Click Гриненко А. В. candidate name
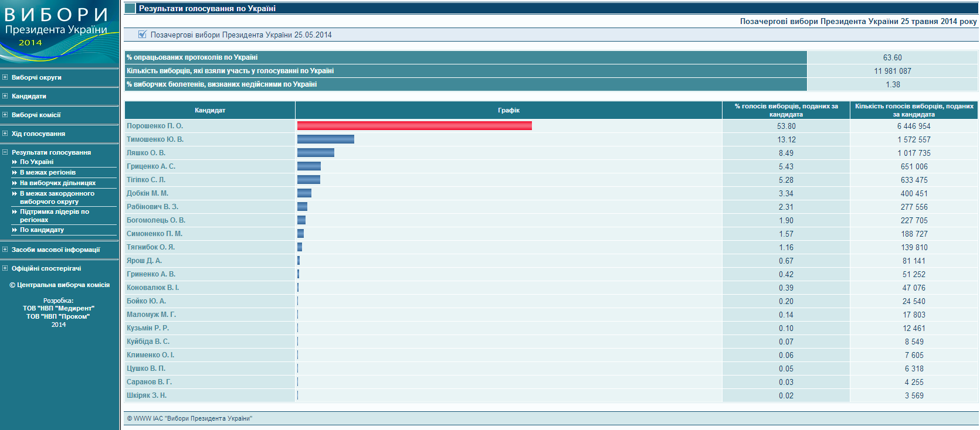 [151, 274]
